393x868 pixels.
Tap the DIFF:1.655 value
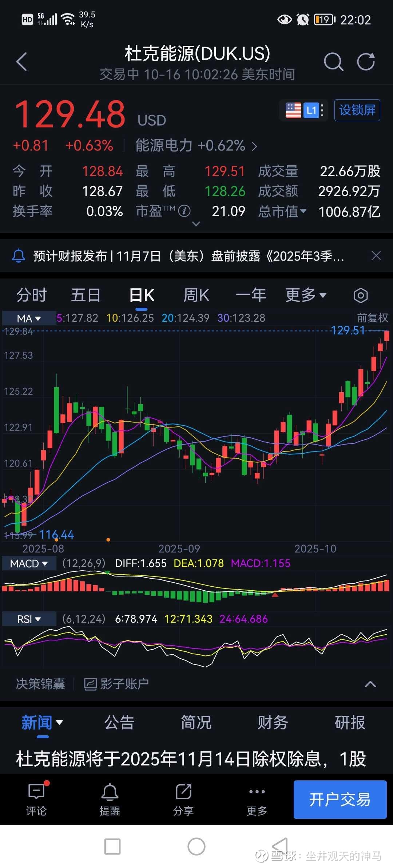141,563
